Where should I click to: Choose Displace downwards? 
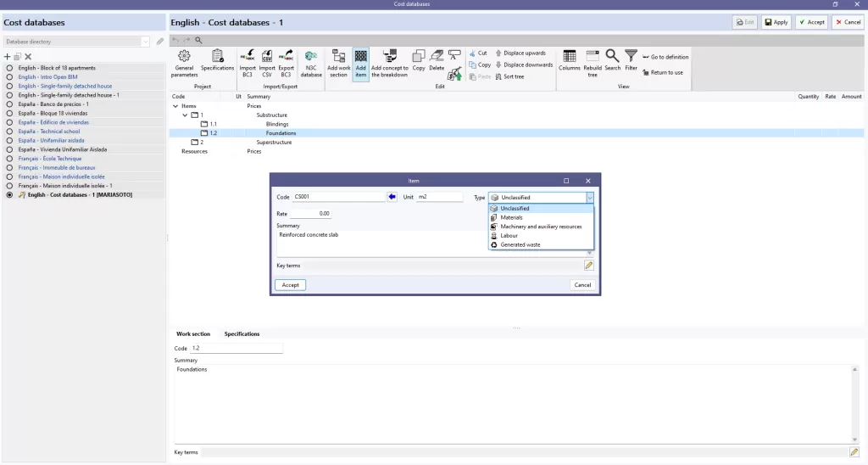[524, 64]
